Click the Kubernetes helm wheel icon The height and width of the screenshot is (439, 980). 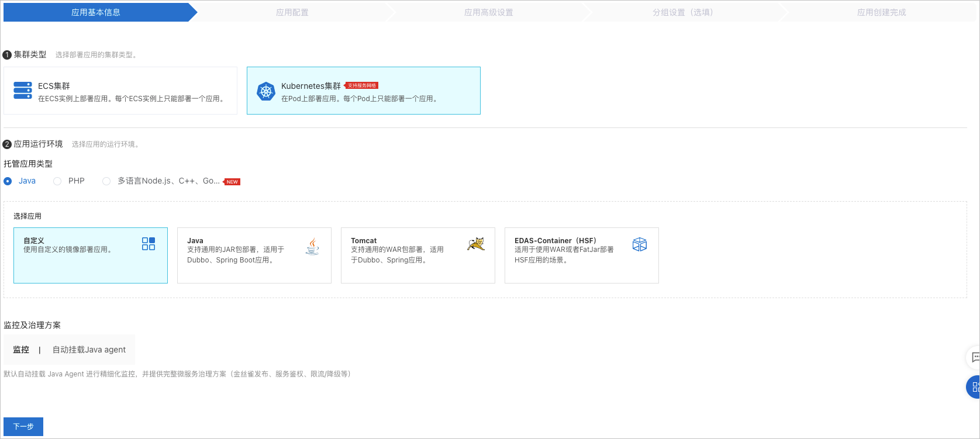coord(266,91)
